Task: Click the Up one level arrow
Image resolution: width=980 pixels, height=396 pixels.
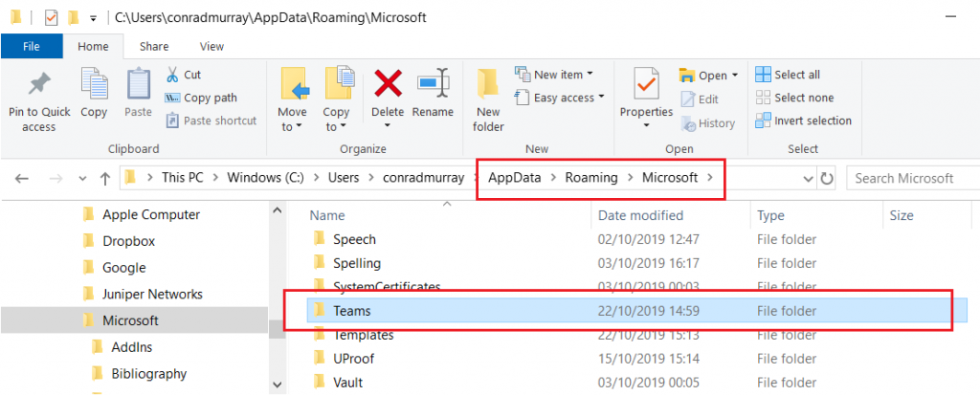Action: click(105, 179)
